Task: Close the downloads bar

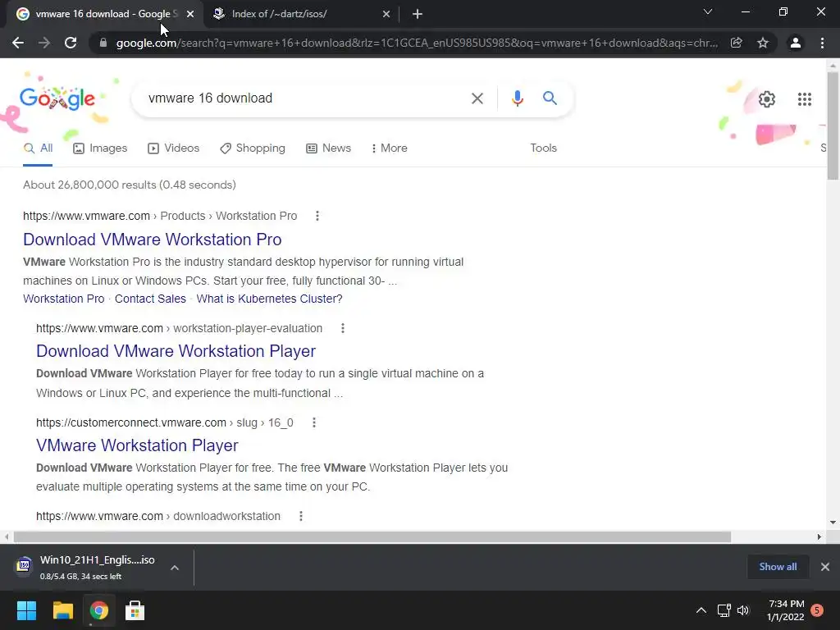Action: click(x=825, y=567)
